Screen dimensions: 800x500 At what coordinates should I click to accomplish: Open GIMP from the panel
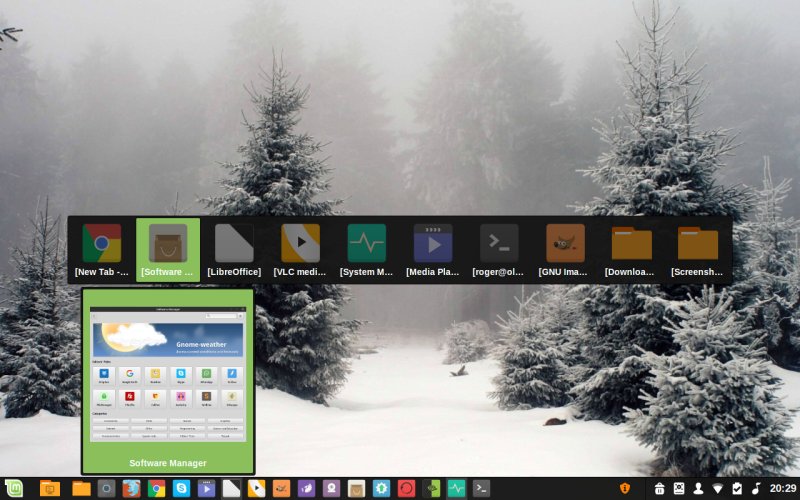[281, 489]
